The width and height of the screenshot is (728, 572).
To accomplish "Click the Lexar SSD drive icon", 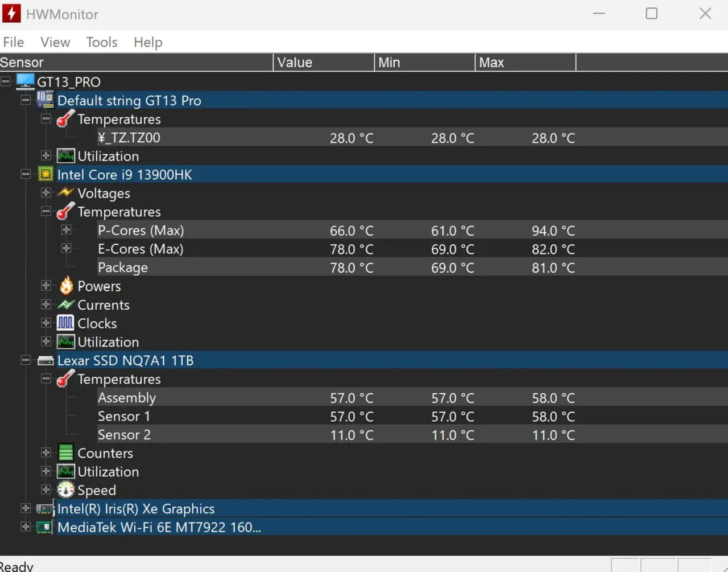I will click(x=45, y=360).
